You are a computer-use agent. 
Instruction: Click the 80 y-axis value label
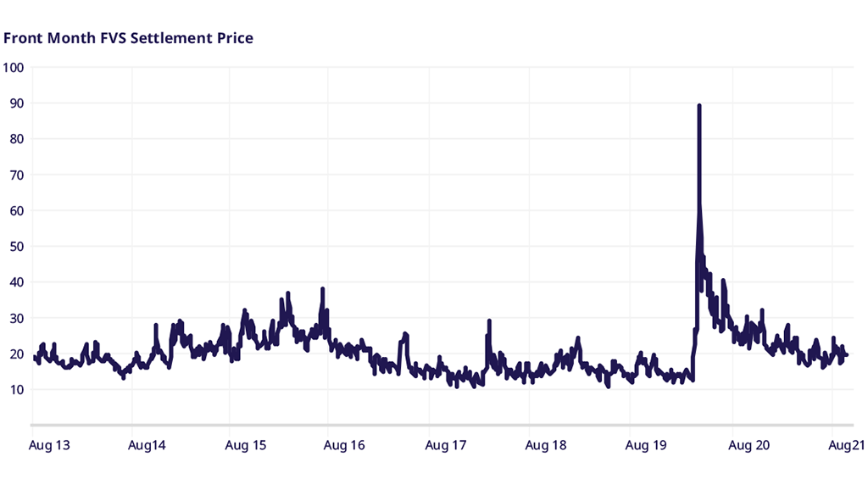[x=17, y=139]
